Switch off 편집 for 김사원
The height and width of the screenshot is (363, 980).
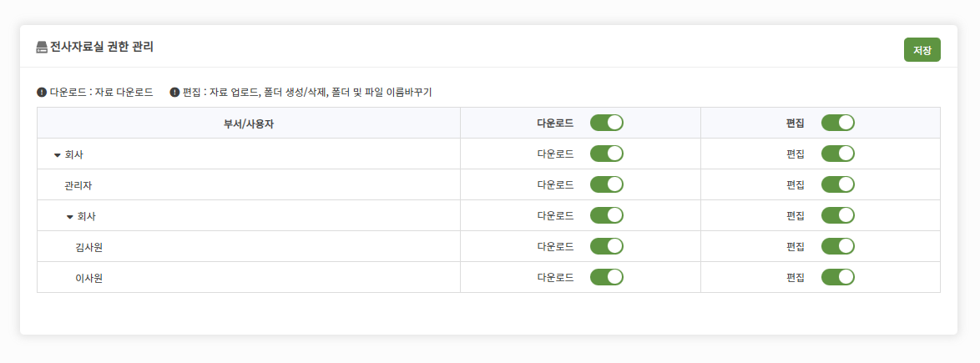pyautogui.click(x=837, y=246)
